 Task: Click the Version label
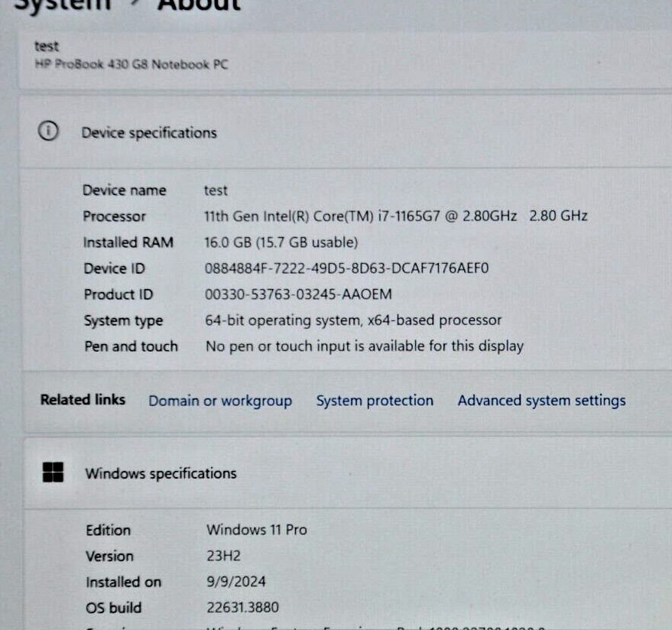click(x=110, y=557)
